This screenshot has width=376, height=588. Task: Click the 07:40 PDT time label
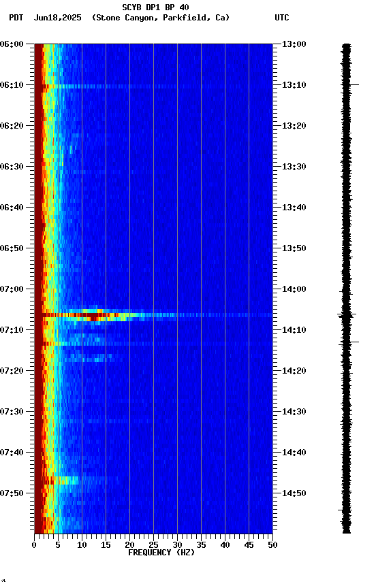12,453
